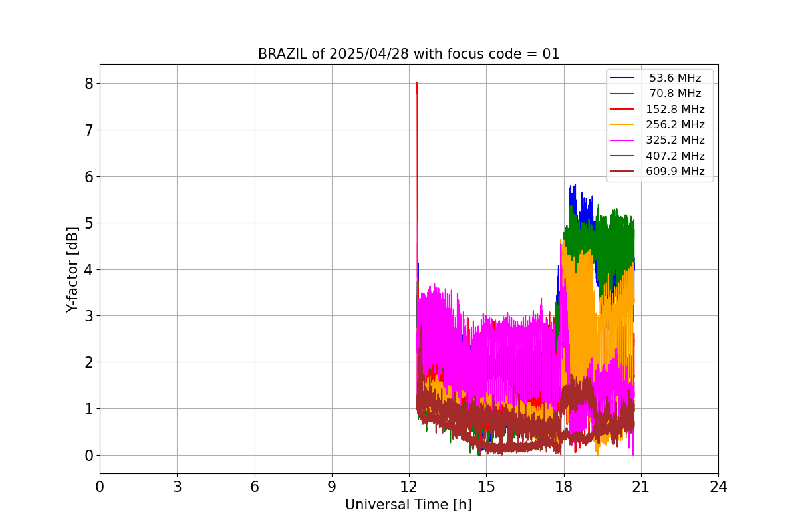Click the magenta line swatch beside 325.2 MHz
The image size is (798, 532).
click(x=622, y=140)
